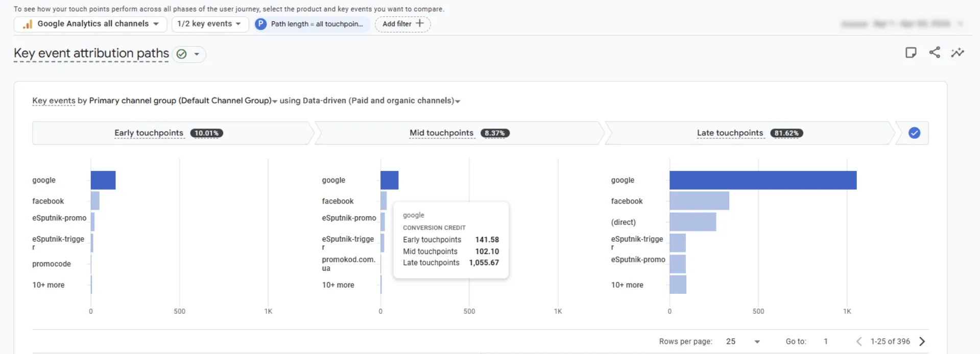Click the google bar in the Early touchpoints chart
The height and width of the screenshot is (354, 980).
(103, 180)
